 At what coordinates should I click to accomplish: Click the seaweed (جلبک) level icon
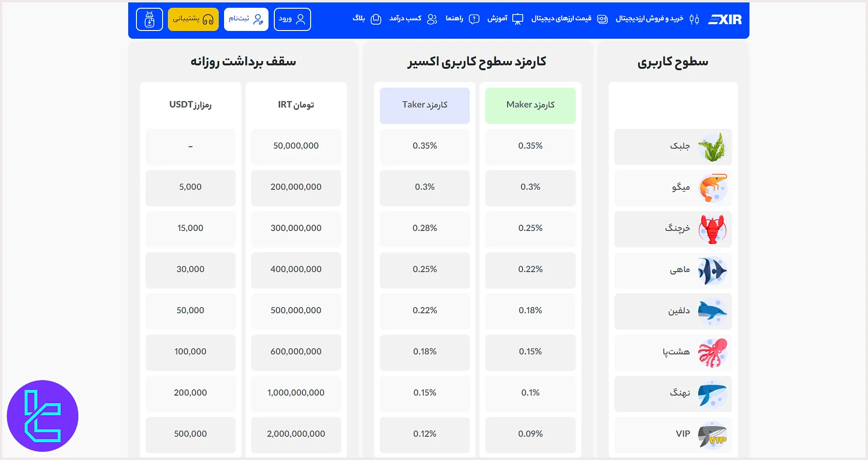coord(713,147)
